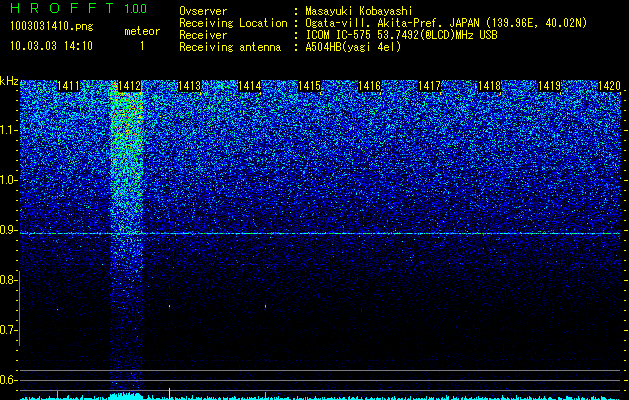
Task: Select the 1411 time marker
Action: coord(69,86)
